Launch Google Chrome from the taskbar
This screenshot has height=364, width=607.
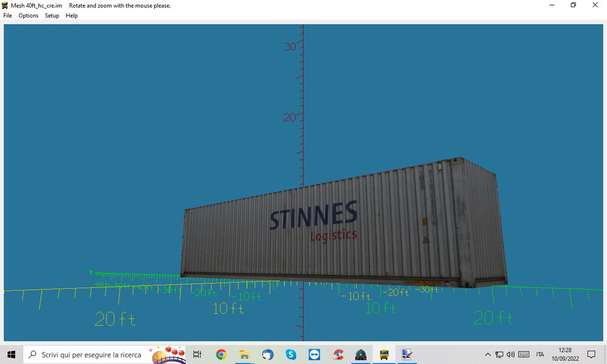click(x=221, y=354)
